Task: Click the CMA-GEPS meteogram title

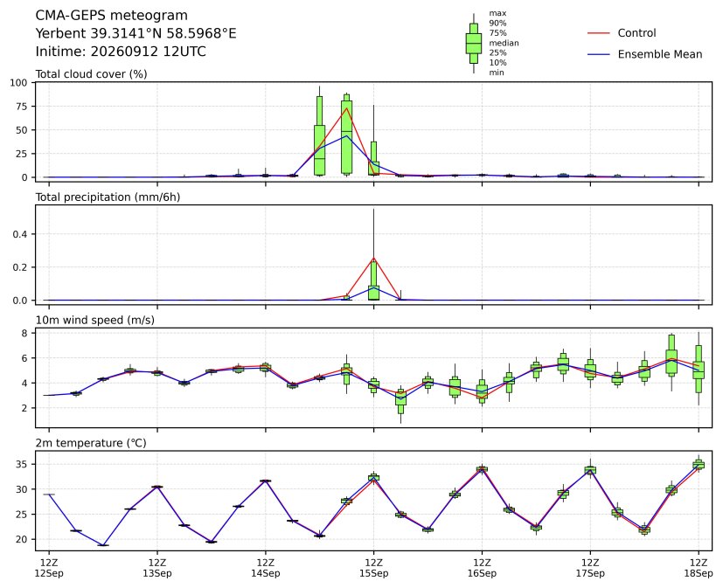Action: (112, 16)
